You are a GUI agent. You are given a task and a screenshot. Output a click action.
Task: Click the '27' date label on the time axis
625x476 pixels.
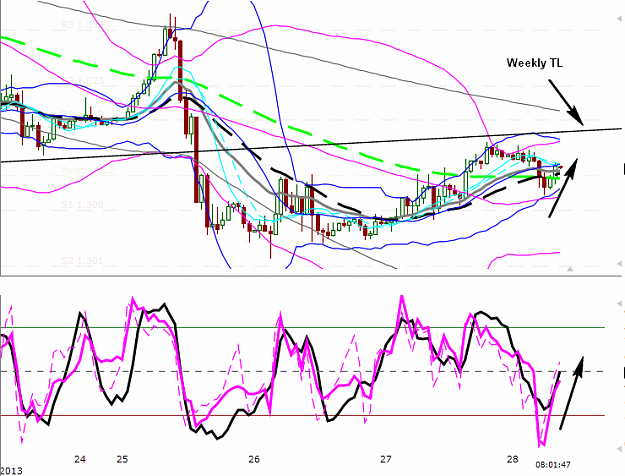pyautogui.click(x=385, y=459)
